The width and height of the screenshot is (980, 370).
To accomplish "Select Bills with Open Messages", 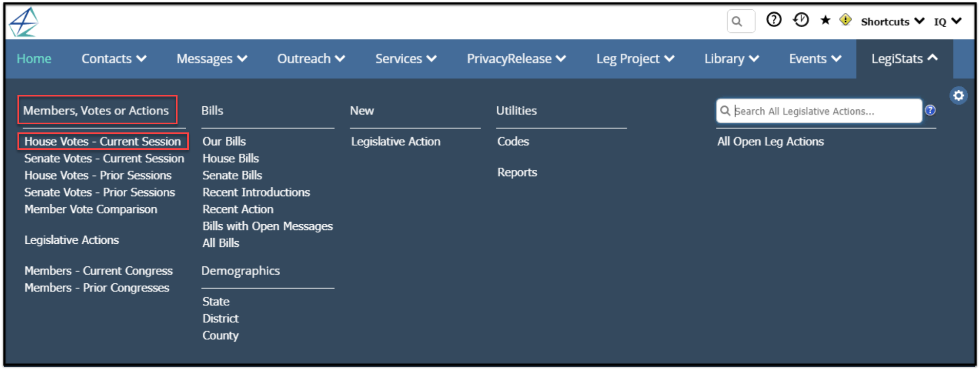I will click(x=267, y=226).
